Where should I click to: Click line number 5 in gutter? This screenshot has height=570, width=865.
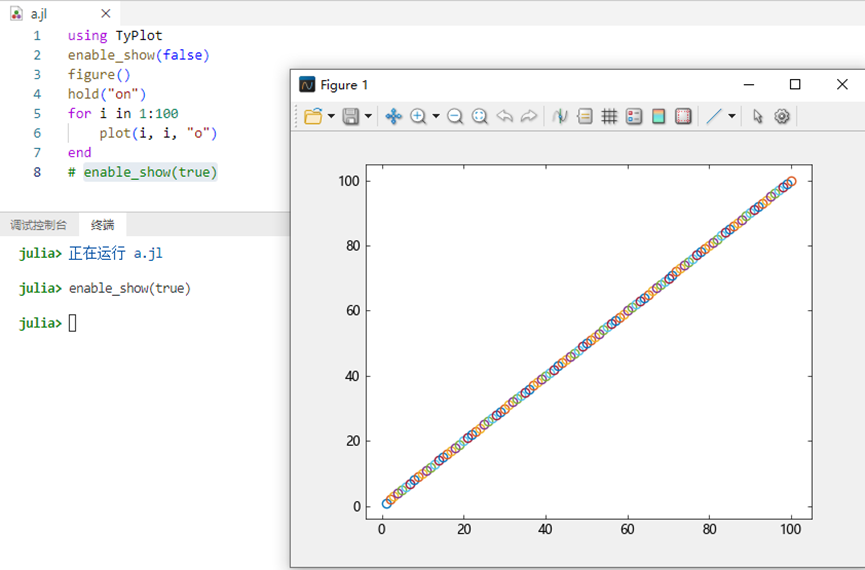37,114
